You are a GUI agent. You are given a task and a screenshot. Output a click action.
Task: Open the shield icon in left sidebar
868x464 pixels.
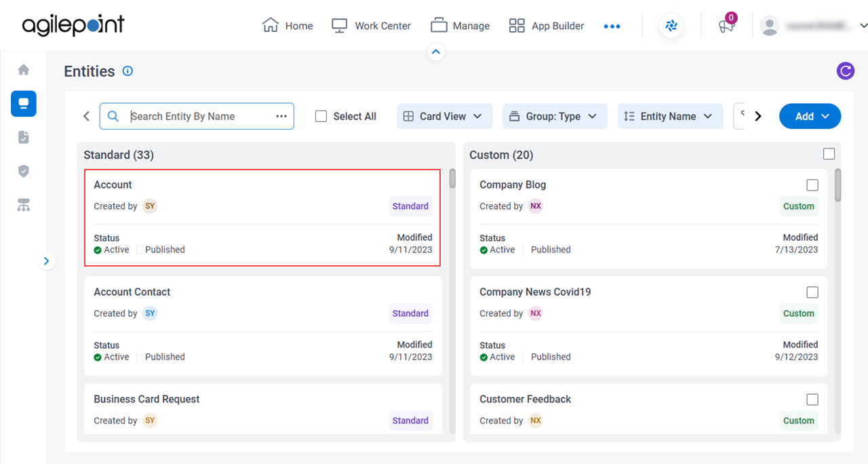(24, 171)
